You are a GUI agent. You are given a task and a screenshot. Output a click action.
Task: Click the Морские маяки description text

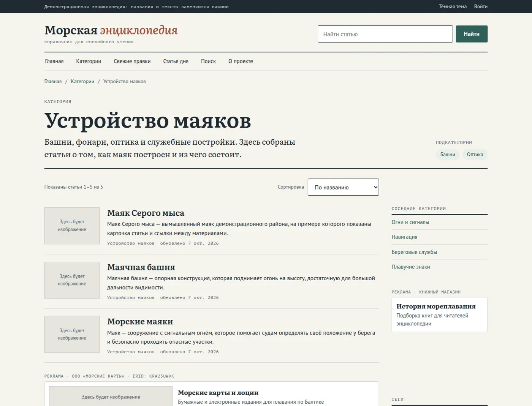point(241,337)
